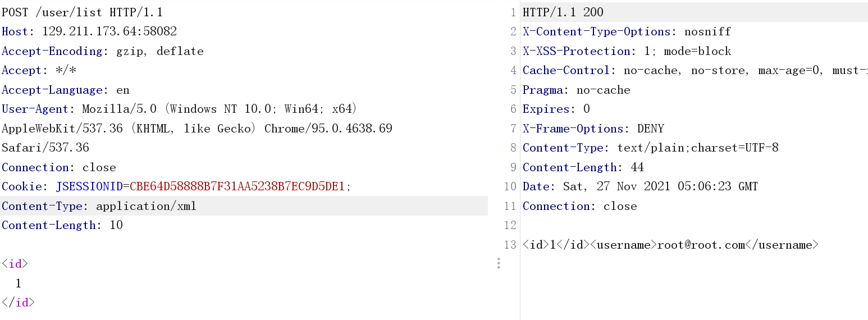Image resolution: width=868 pixels, height=320 pixels.
Task: Click the Cache-Control response header
Action: click(x=695, y=70)
